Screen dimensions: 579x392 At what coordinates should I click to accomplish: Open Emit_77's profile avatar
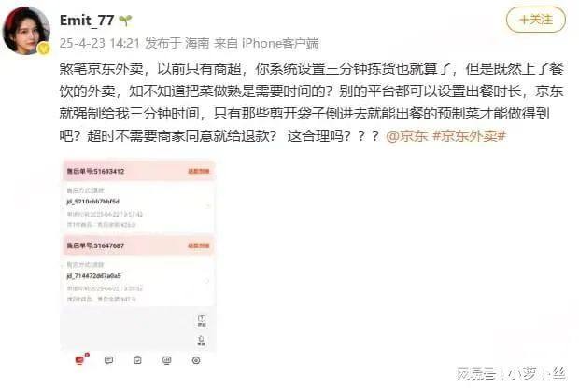(x=26, y=31)
